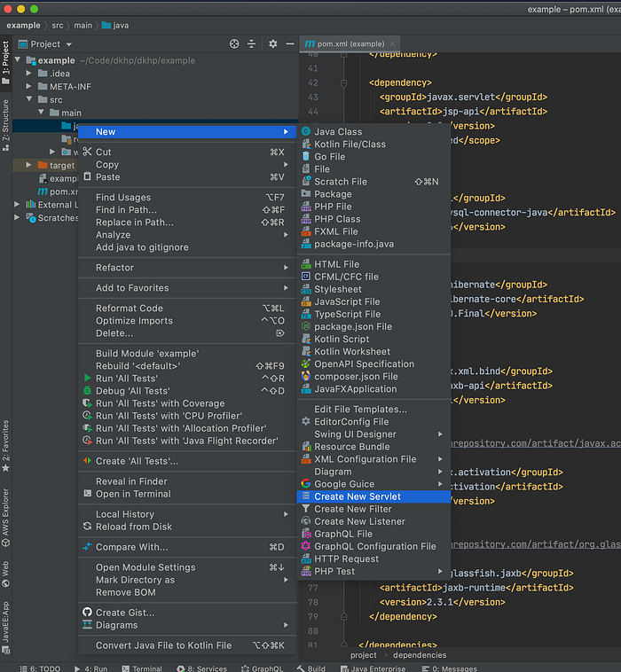Click the Kotlin File/Class icon
Image resolution: width=621 pixels, height=672 pixels.
[306, 144]
